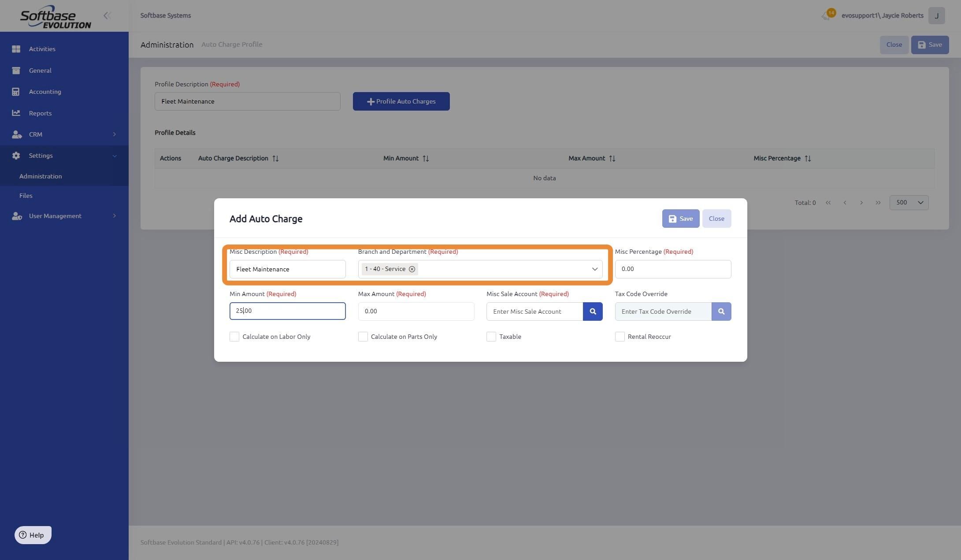Check Calculate on Parts Only

tap(363, 337)
